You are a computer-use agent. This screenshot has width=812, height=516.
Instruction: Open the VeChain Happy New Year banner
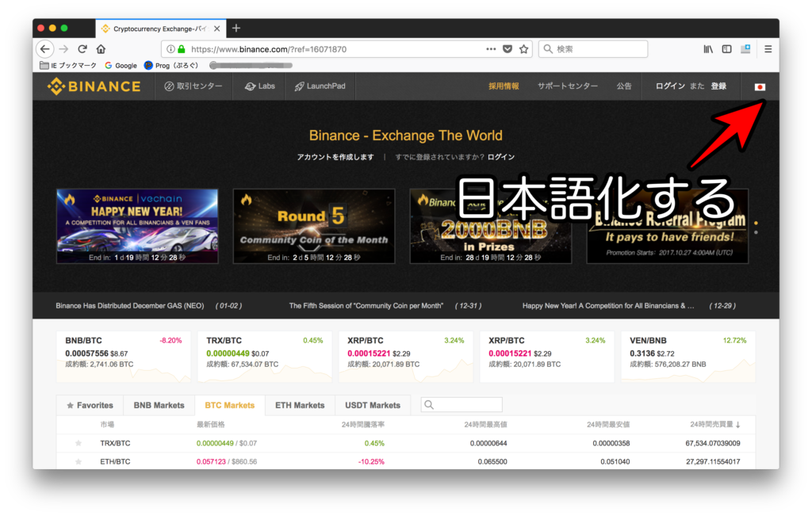[137, 226]
